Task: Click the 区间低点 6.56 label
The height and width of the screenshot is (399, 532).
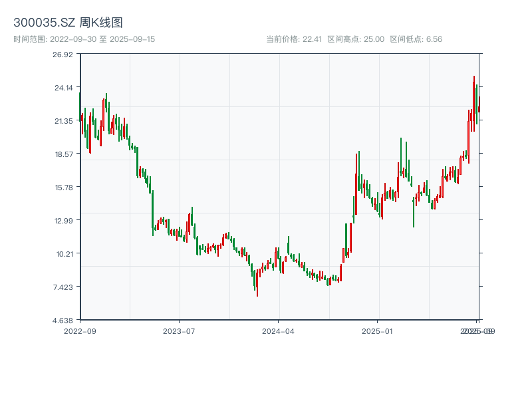Action: pos(416,39)
